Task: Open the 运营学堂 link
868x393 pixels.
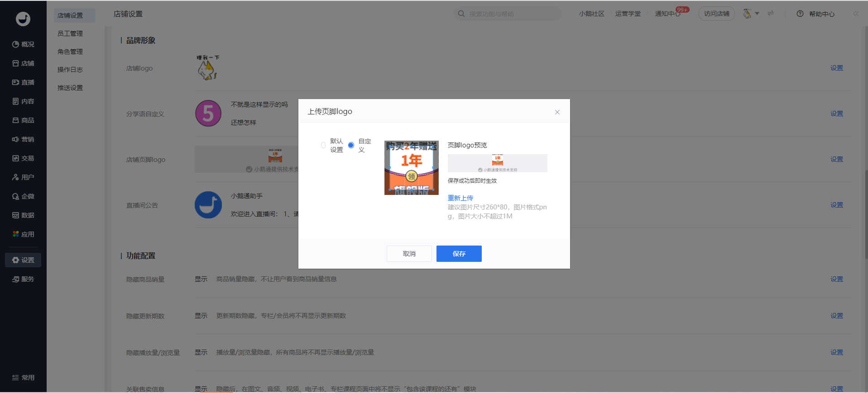Action: [628, 14]
